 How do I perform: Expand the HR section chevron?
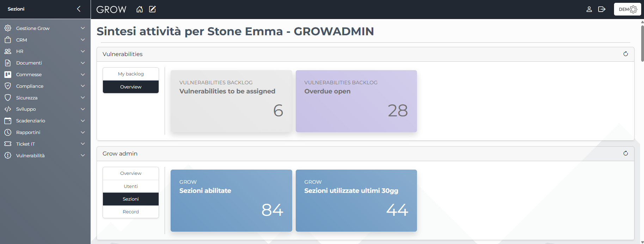click(x=83, y=51)
